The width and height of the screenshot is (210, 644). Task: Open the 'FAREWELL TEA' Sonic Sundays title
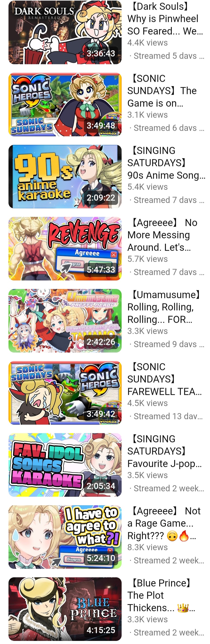pyautogui.click(x=165, y=379)
